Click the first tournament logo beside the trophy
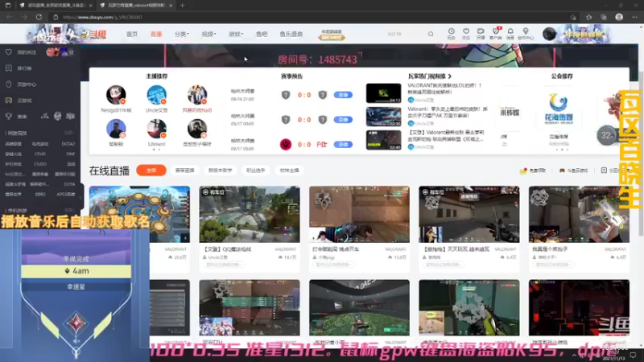 click(45, 117)
